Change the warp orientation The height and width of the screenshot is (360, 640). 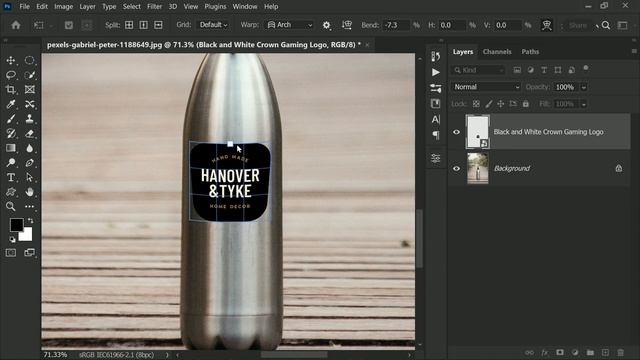coord(347,25)
